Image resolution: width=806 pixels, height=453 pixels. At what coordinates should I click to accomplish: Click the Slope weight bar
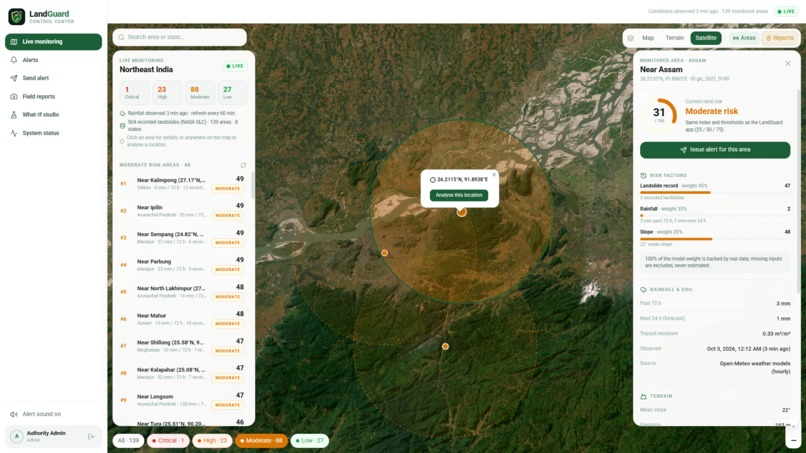(715, 239)
